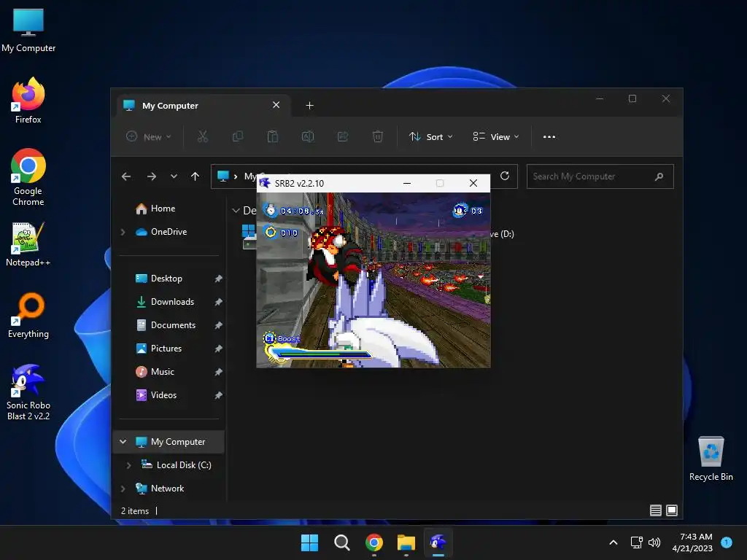The image size is (747, 560).
Task: Open the Recycle Bin
Action: point(711,458)
